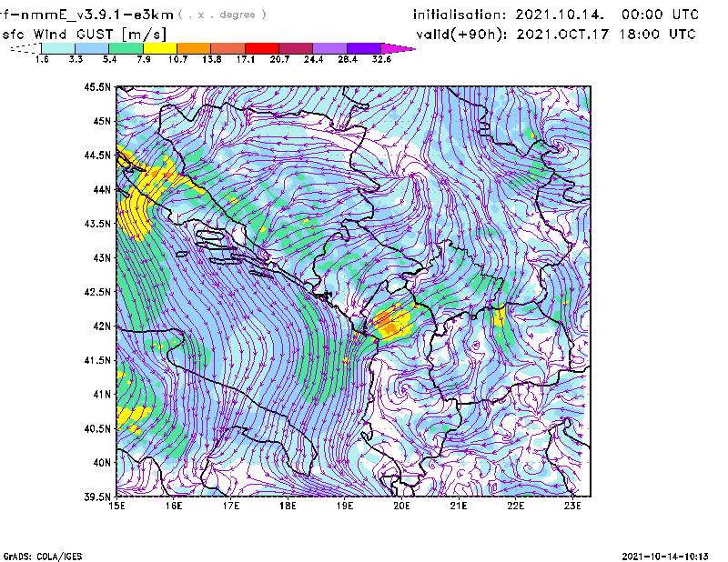
Task: Click legend value 3.3
Action: click(x=76, y=59)
